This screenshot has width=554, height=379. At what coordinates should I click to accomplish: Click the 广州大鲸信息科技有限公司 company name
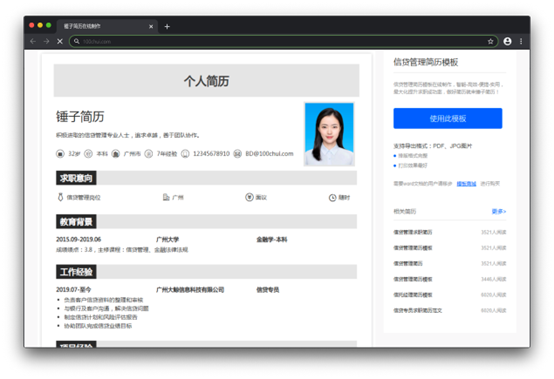tap(190, 290)
